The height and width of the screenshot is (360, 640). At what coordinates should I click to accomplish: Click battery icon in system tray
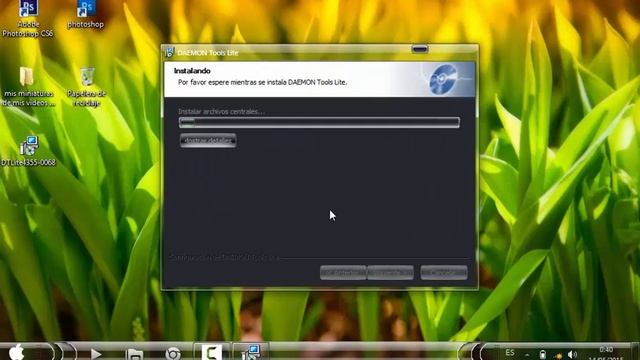coord(542,354)
